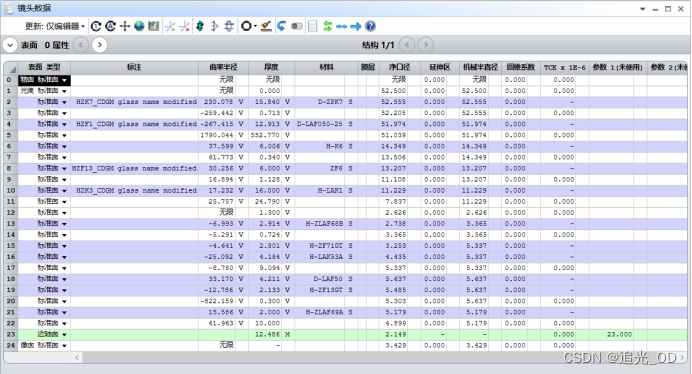Click the delete fold mirror icon with red mark

[184, 26]
